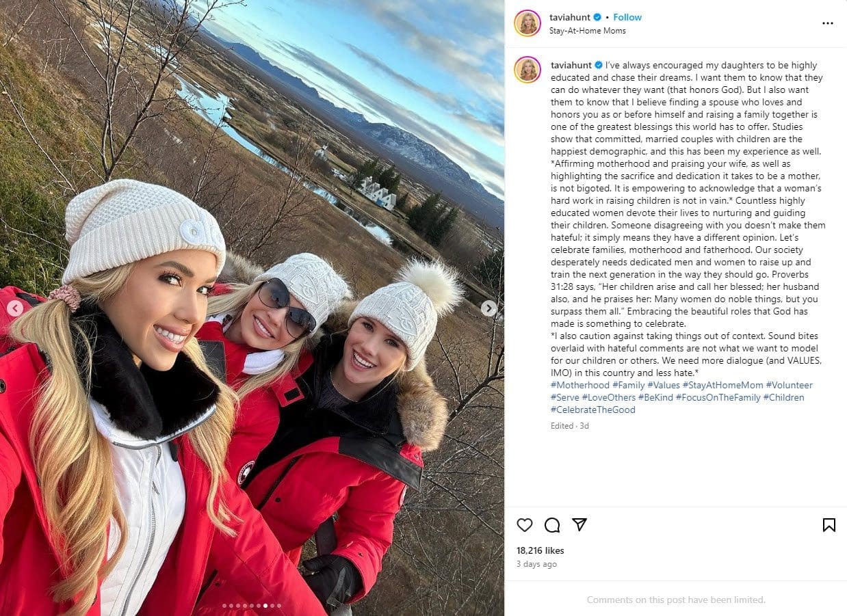Image resolution: width=847 pixels, height=616 pixels.
Task: Follow the taviahunt account
Action: coord(627,17)
